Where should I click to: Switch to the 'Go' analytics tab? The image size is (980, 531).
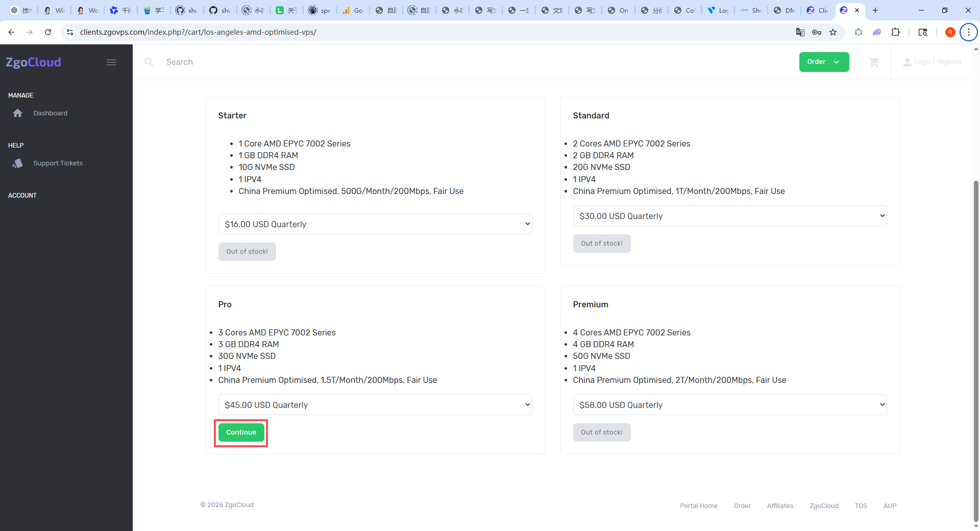353,10
